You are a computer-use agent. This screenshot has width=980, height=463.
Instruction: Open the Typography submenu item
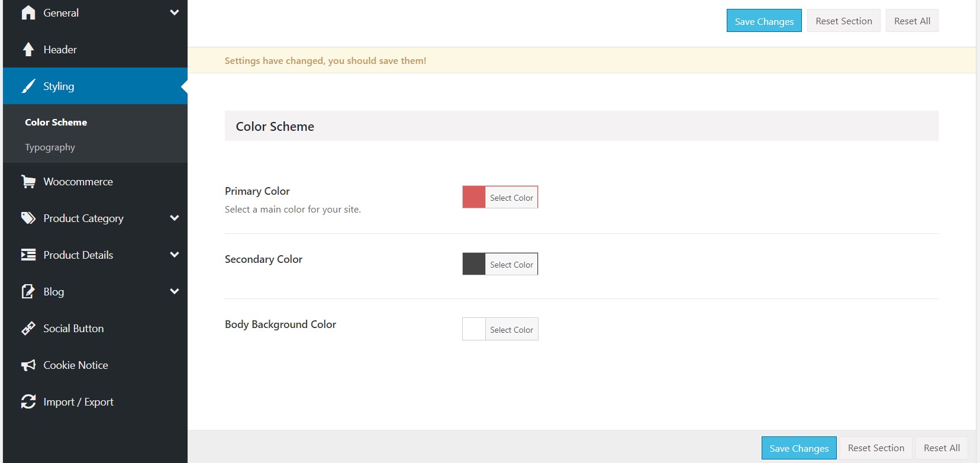click(x=50, y=147)
